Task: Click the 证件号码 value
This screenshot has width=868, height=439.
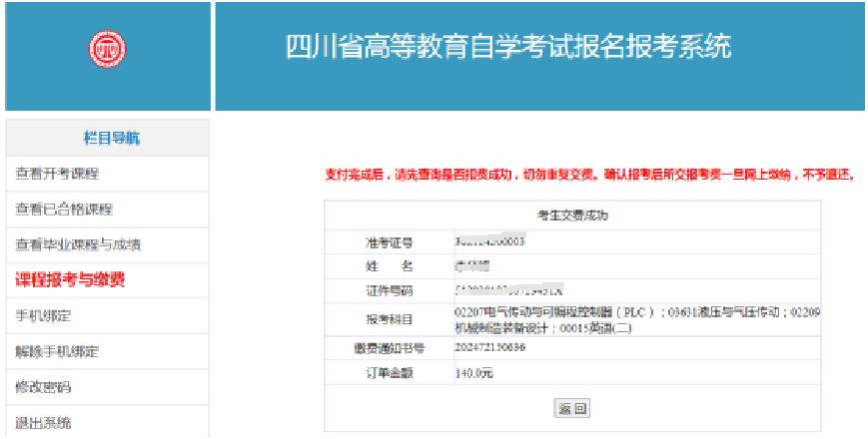Action: [508, 290]
